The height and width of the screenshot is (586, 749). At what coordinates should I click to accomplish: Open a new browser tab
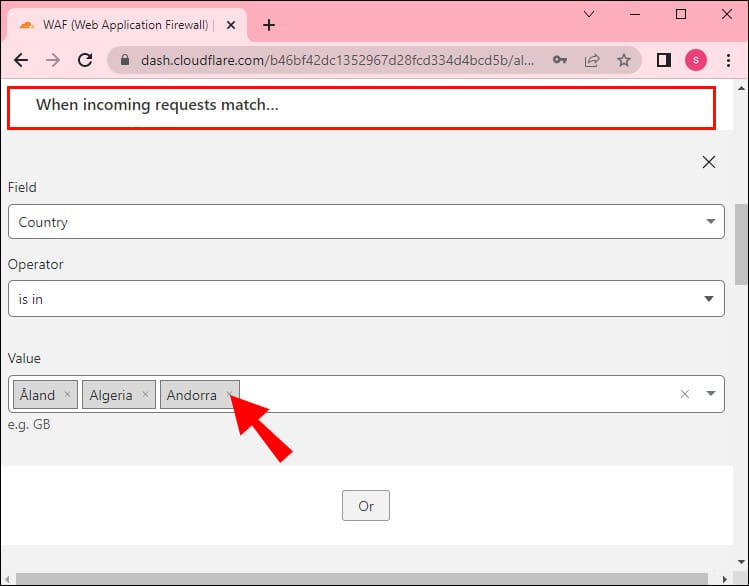click(268, 25)
